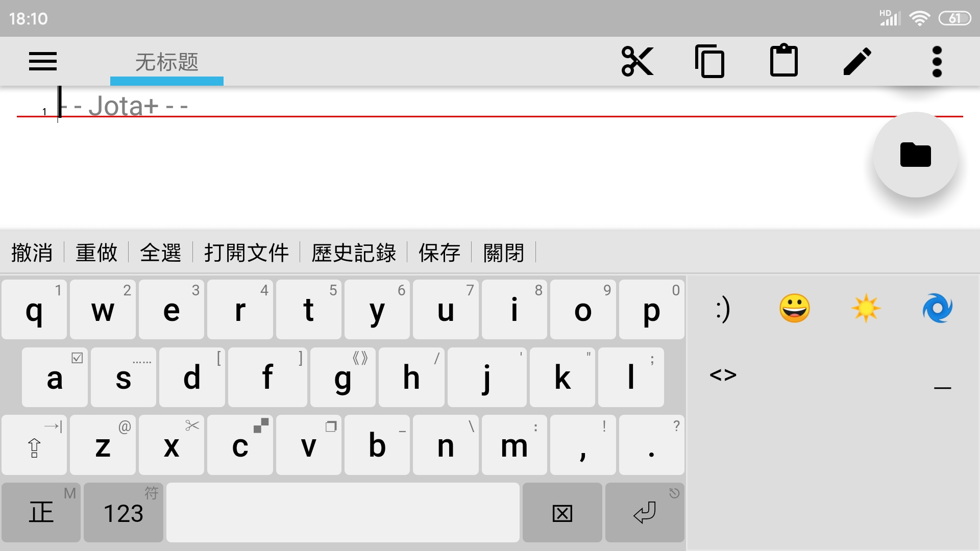Tap the p key
980x551 pixels.
[x=652, y=310]
